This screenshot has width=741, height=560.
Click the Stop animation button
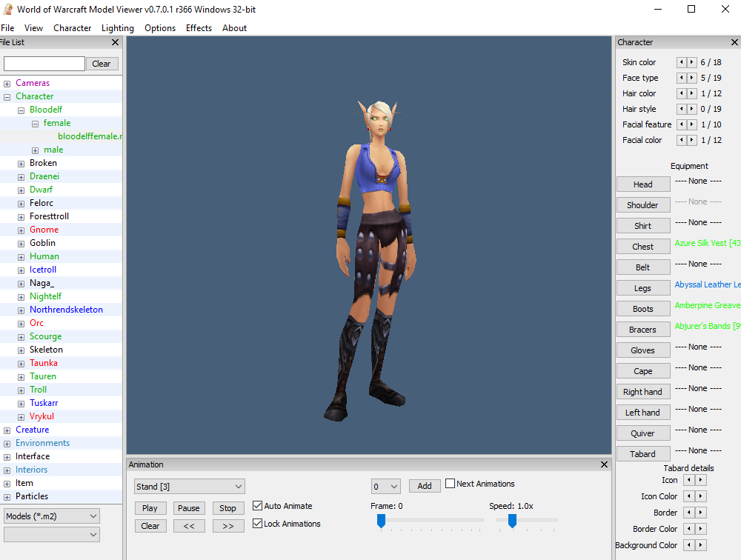(x=228, y=508)
